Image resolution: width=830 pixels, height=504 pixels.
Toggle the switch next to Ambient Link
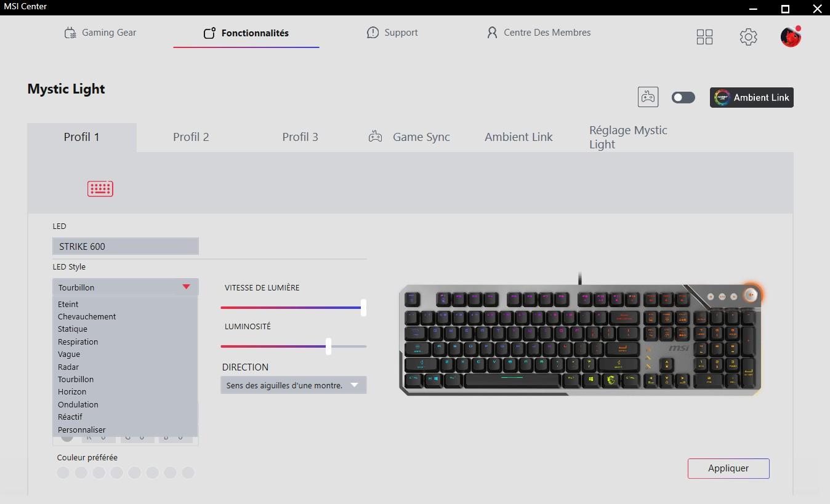tap(683, 97)
